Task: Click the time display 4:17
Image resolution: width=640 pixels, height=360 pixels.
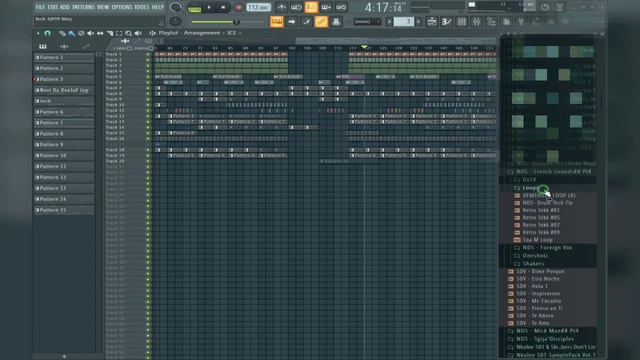Action: point(383,7)
